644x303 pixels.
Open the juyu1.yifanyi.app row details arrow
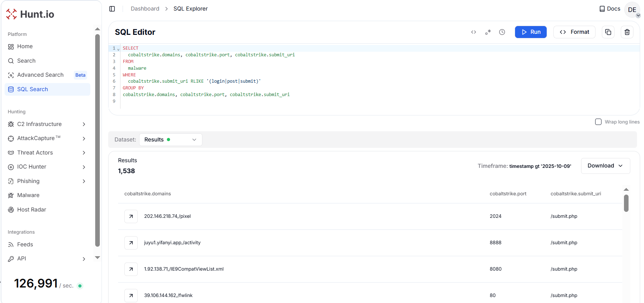(131, 243)
